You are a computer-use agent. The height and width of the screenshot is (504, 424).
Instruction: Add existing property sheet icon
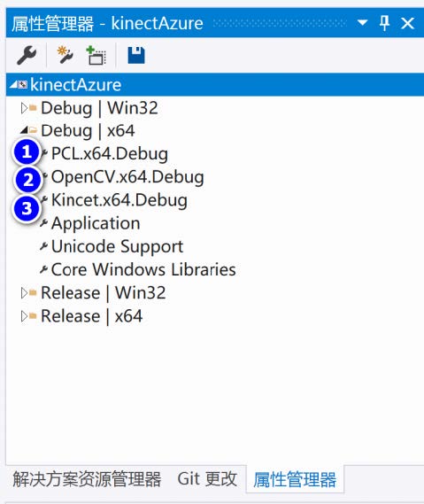coord(96,55)
